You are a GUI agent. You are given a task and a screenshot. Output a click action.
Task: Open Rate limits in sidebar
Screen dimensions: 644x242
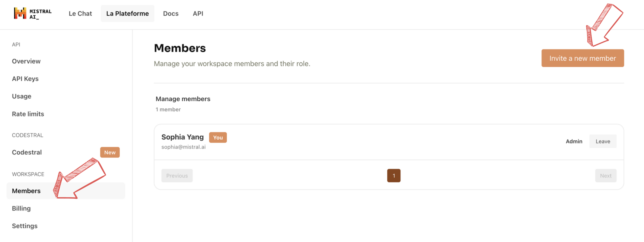coord(28,114)
